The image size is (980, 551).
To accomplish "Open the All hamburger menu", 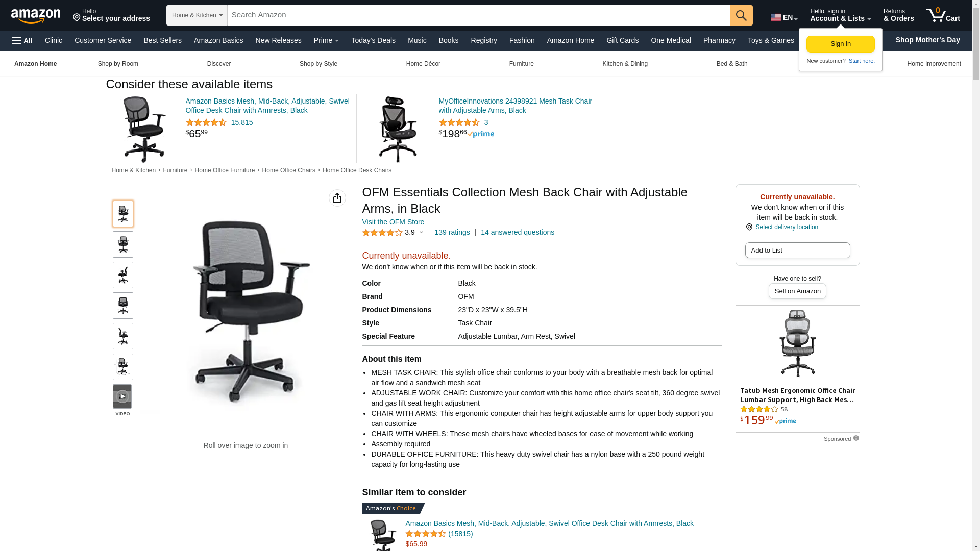I will [22, 40].
